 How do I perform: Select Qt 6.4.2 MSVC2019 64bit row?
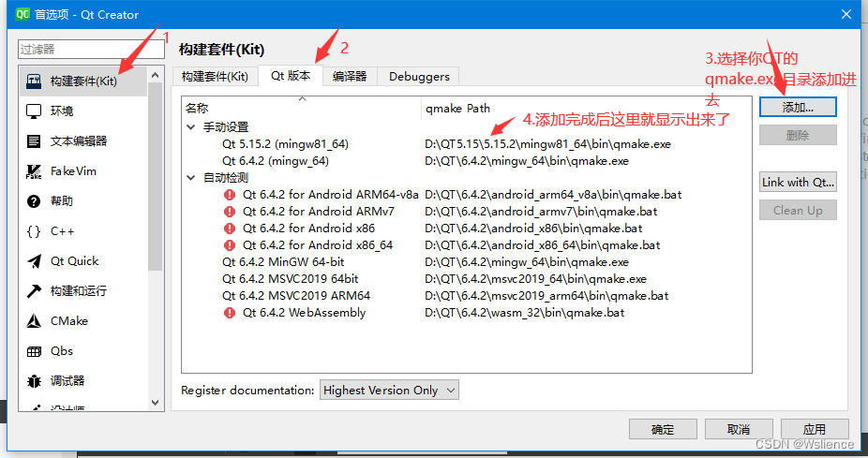tap(466, 279)
